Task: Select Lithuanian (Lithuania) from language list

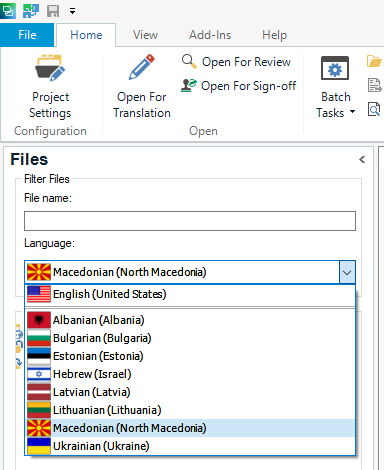Action: [x=190, y=410]
